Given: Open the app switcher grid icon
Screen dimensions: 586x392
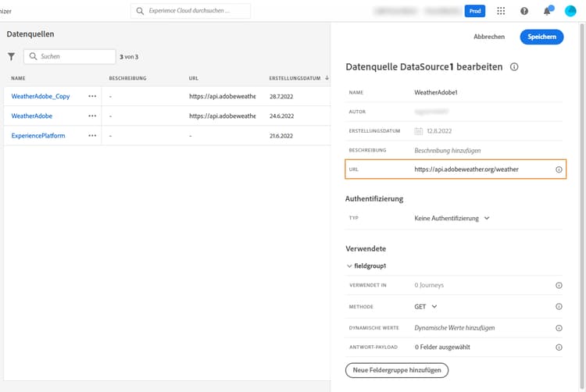Looking at the screenshot, I should (x=501, y=12).
